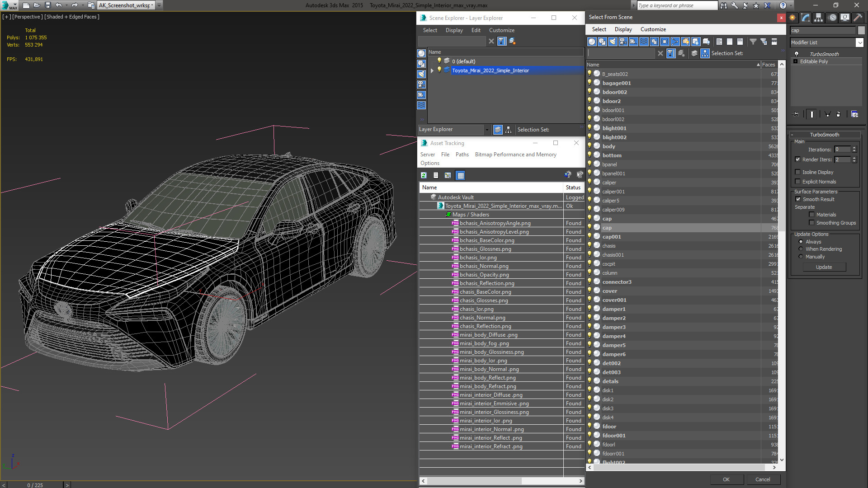
Task: Enable the Isoline Display checkbox
Action: [798, 172]
